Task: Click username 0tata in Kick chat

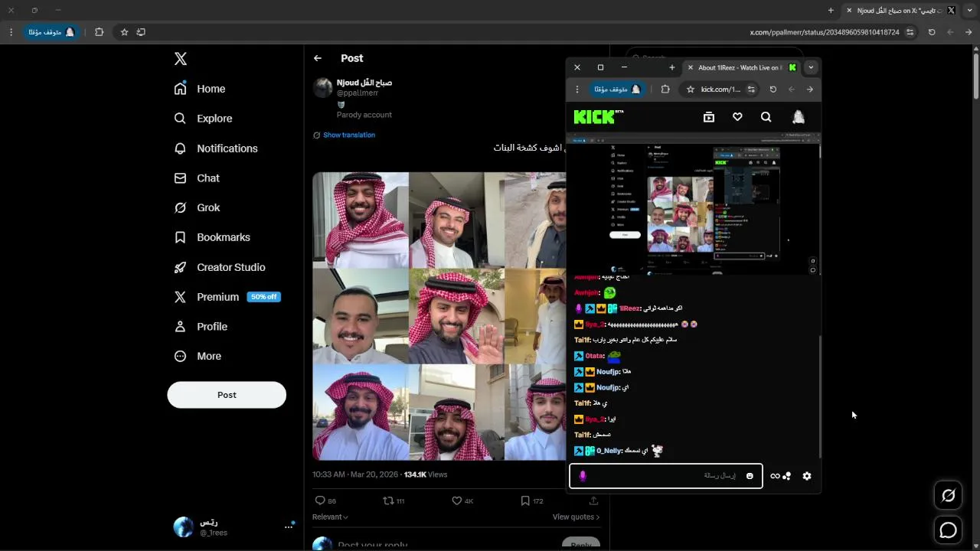Action: pos(595,356)
